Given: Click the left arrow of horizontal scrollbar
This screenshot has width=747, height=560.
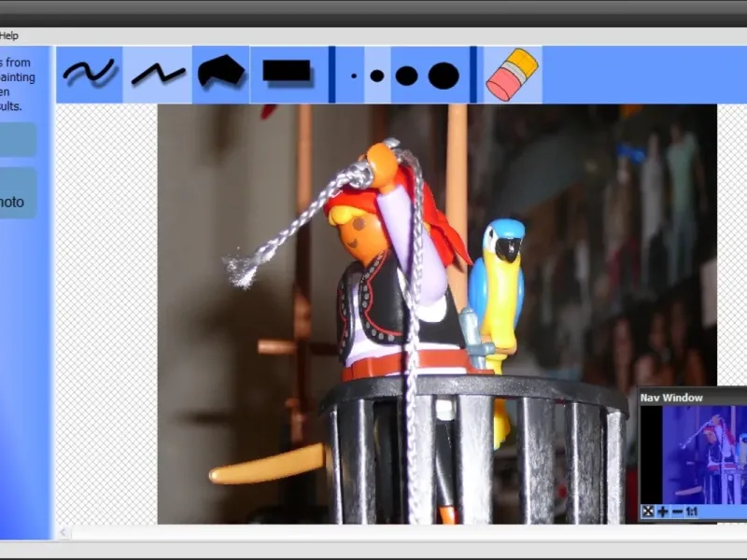Looking at the screenshot, I should pyautogui.click(x=63, y=533).
